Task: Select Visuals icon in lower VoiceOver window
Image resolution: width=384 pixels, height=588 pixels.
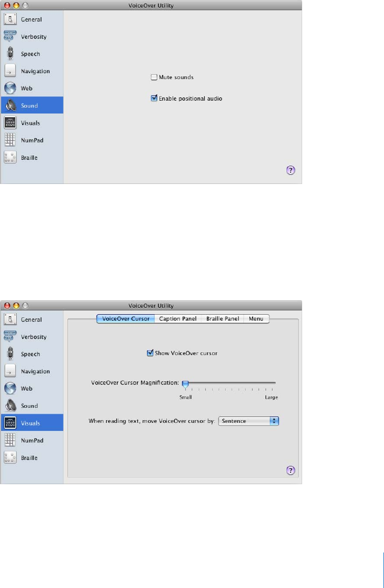Action: click(10, 423)
